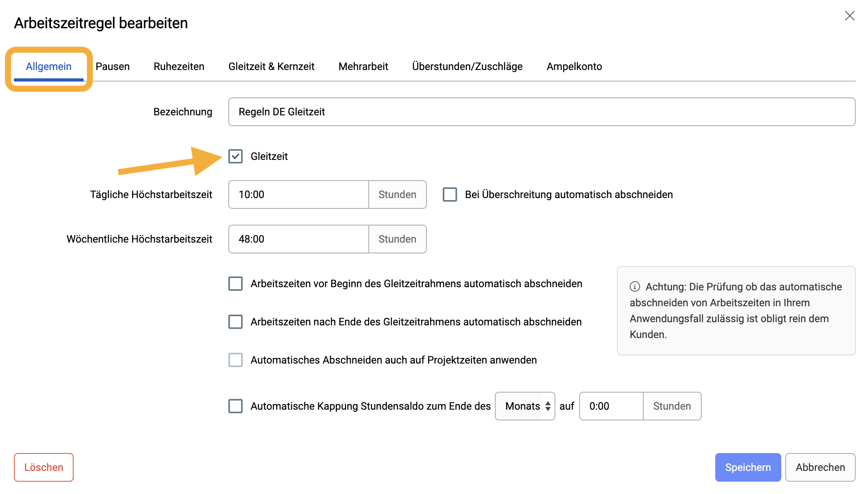Toggle Automatisches Abschneiden auf Projektzeiten anwenden
Screen dimensions: 868x494
tap(235, 360)
